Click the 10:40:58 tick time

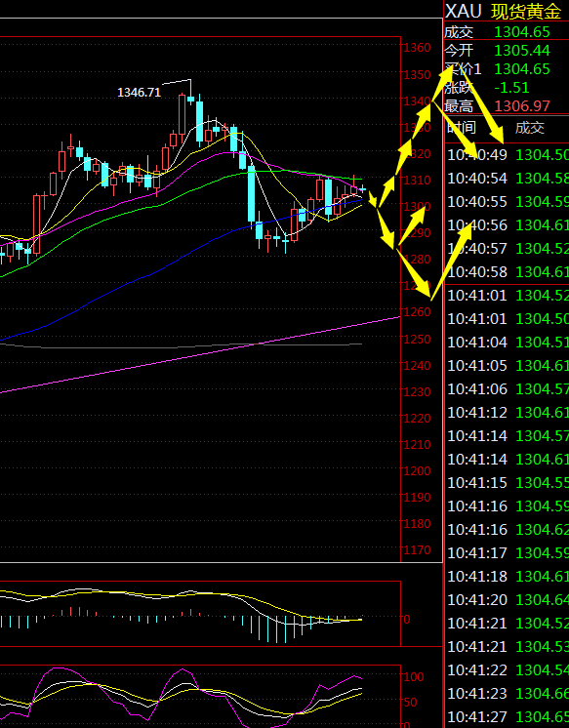[x=477, y=271]
